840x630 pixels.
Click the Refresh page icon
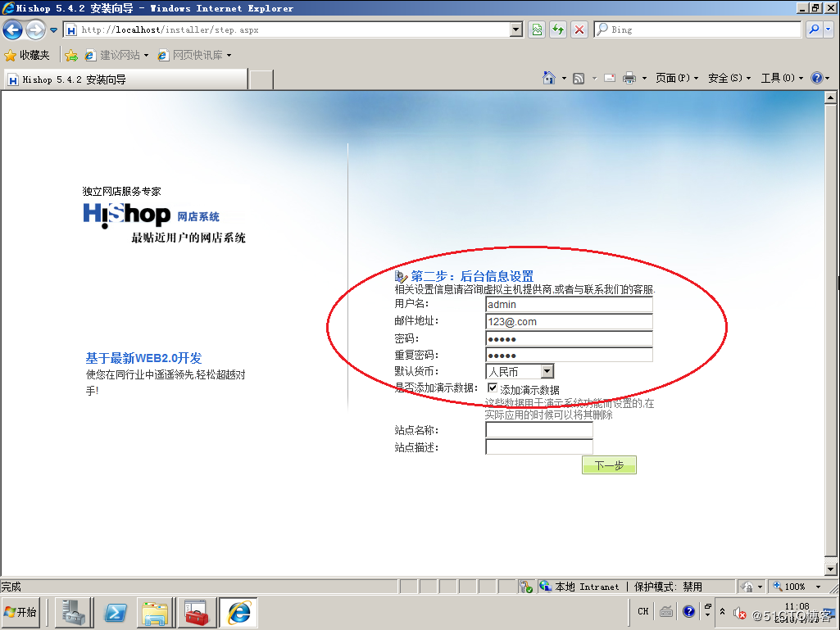[x=558, y=30]
